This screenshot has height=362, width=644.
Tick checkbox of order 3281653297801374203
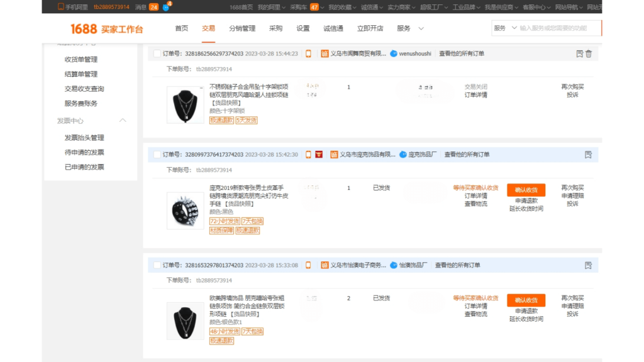click(x=157, y=265)
